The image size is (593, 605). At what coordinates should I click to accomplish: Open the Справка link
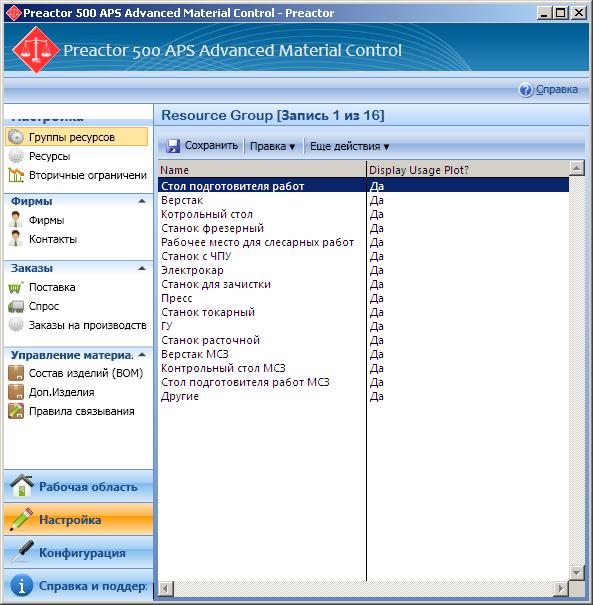point(556,90)
